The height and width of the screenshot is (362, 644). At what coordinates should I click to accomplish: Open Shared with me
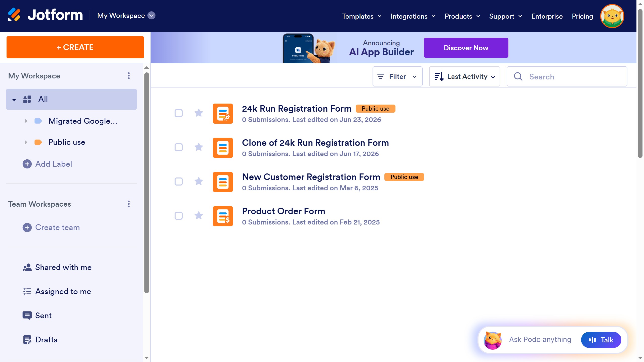point(63,267)
